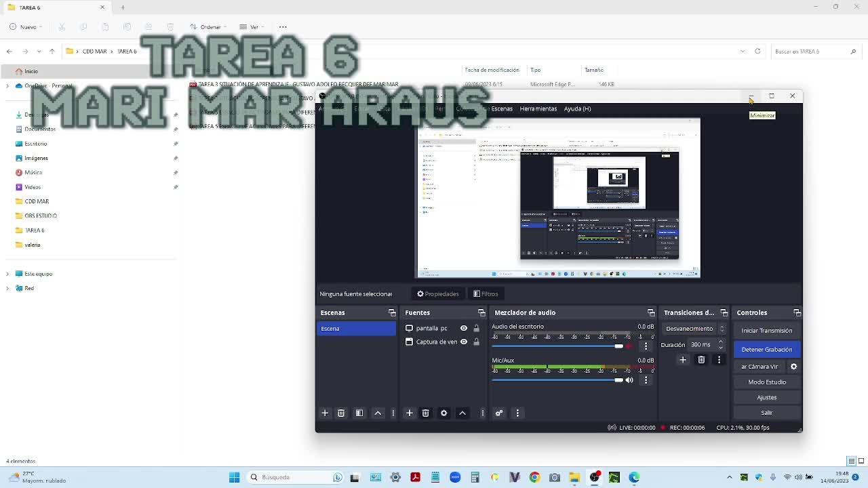Toggle visibility of the Captura de ven source
This screenshot has height=488, width=868.
click(464, 342)
